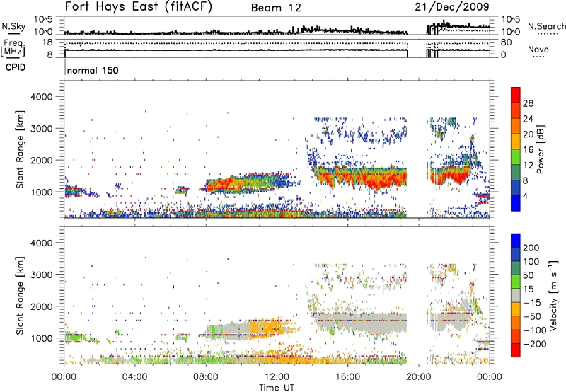
Task: Click the "Slant Range [km]" label of velocity panel
Action: tap(20, 296)
